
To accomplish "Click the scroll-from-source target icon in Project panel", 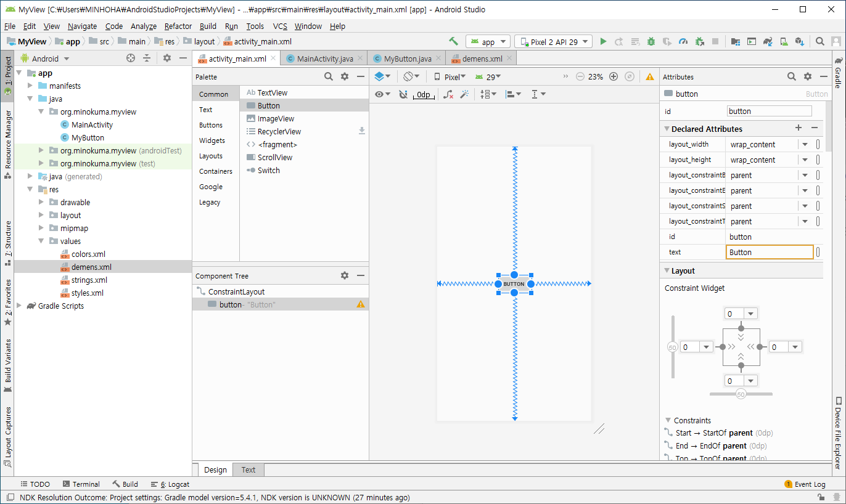I will pos(131,58).
